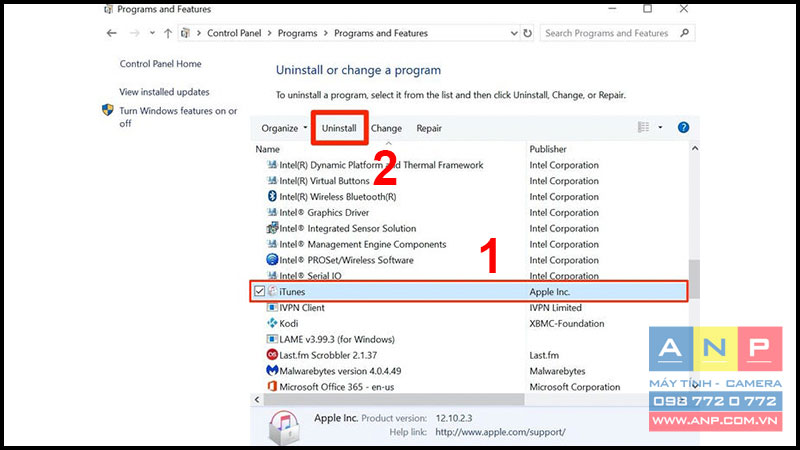The height and width of the screenshot is (450, 800).
Task: Click the Intel Integrated Sensor Solution icon
Action: (272, 228)
